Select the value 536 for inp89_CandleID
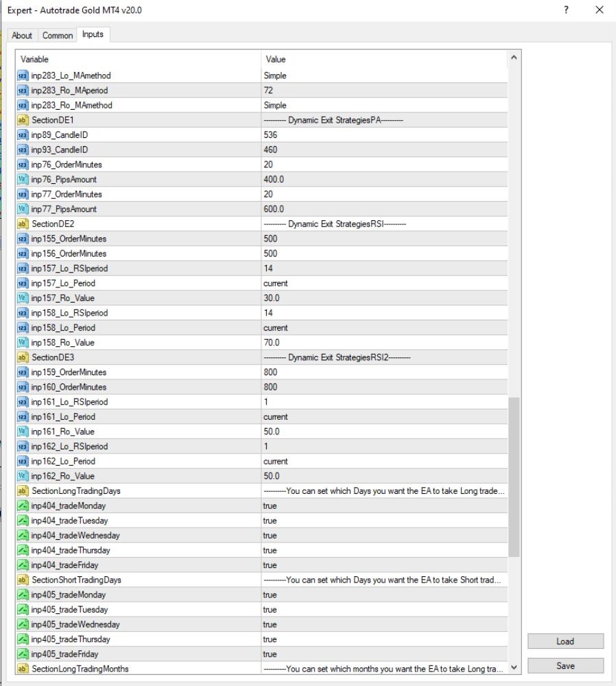Image resolution: width=616 pixels, height=686 pixels. (270, 134)
